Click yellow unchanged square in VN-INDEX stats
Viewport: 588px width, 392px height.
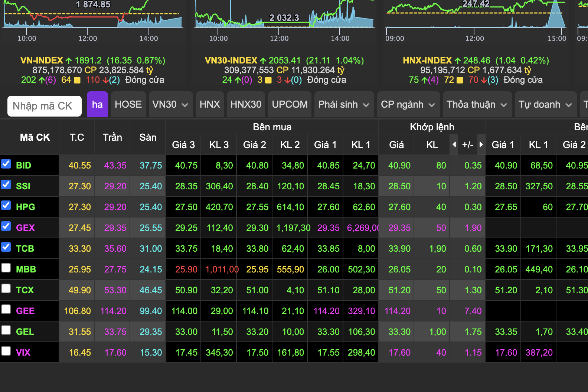77,80
